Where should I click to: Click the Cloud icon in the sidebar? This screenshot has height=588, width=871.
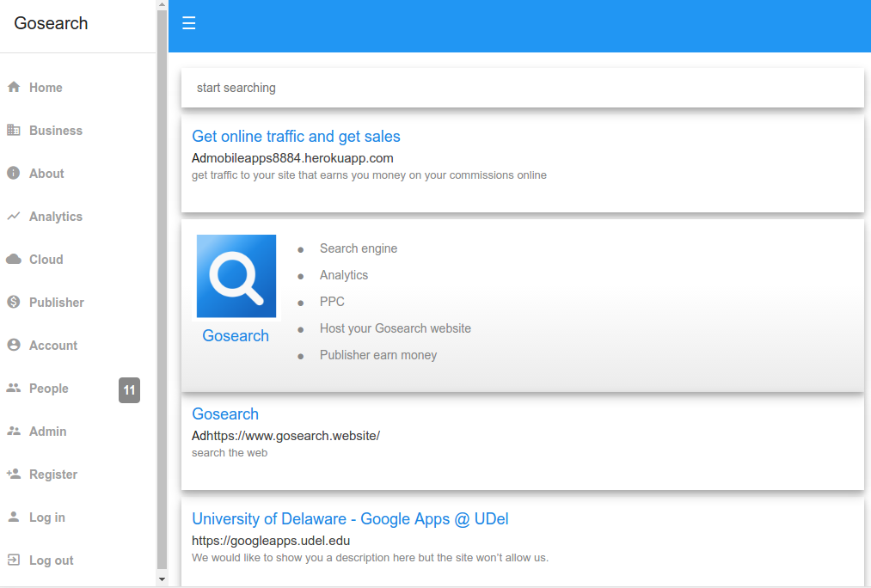point(14,260)
